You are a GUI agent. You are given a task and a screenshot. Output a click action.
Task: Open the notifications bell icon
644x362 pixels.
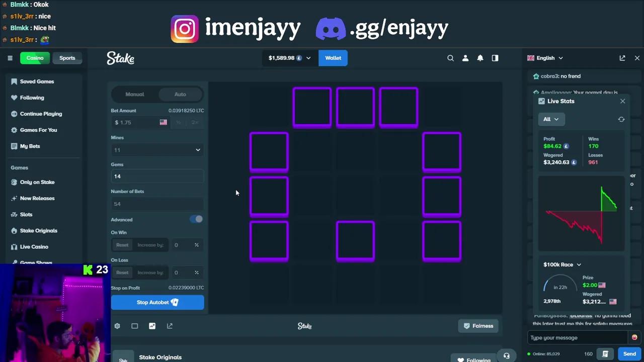coord(480,58)
